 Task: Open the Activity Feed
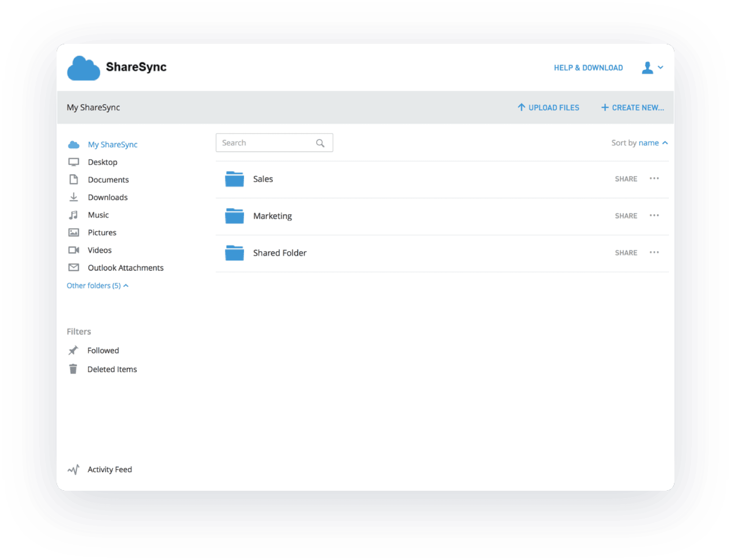[110, 469]
